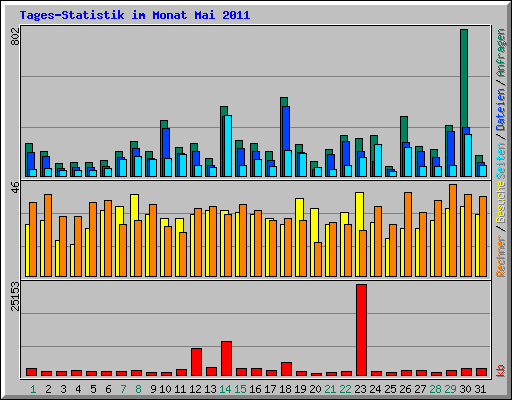The image size is (512, 400).
Task: Select the red kb bar for day 14
Action: tap(226, 359)
